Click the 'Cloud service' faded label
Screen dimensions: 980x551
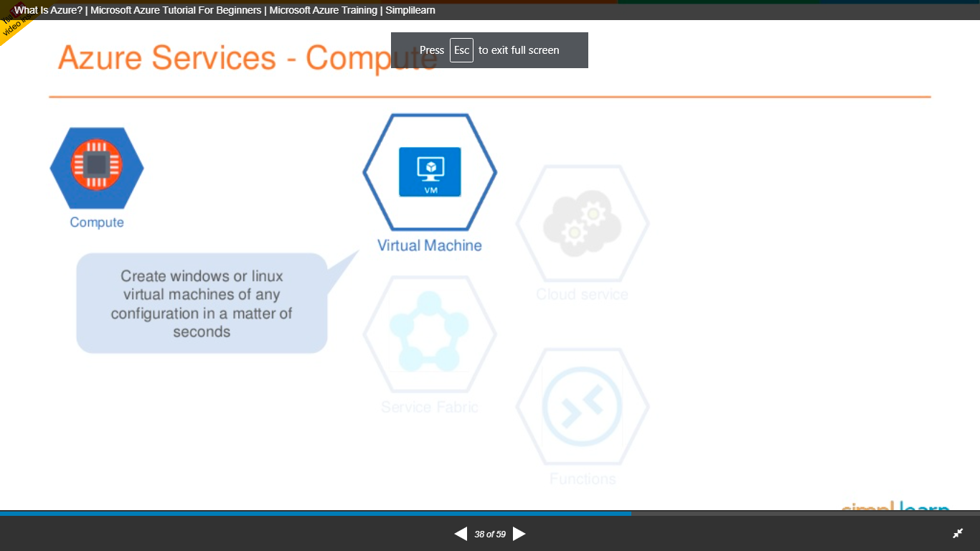click(x=583, y=294)
